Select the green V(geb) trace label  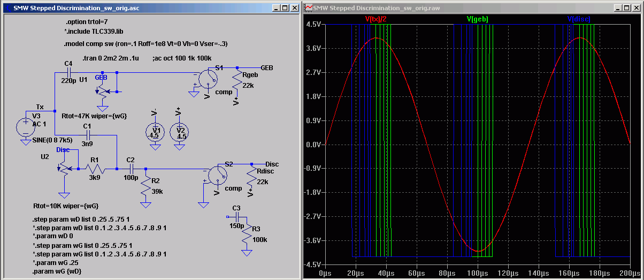[x=477, y=19]
